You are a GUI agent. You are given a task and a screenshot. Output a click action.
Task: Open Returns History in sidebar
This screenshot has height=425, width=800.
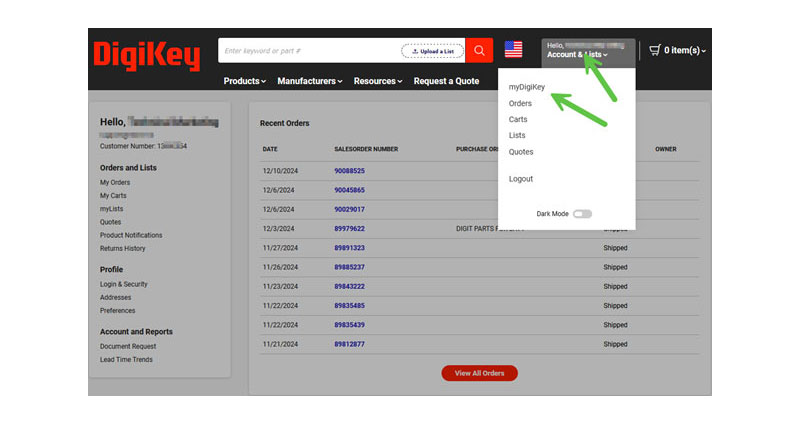tap(122, 248)
